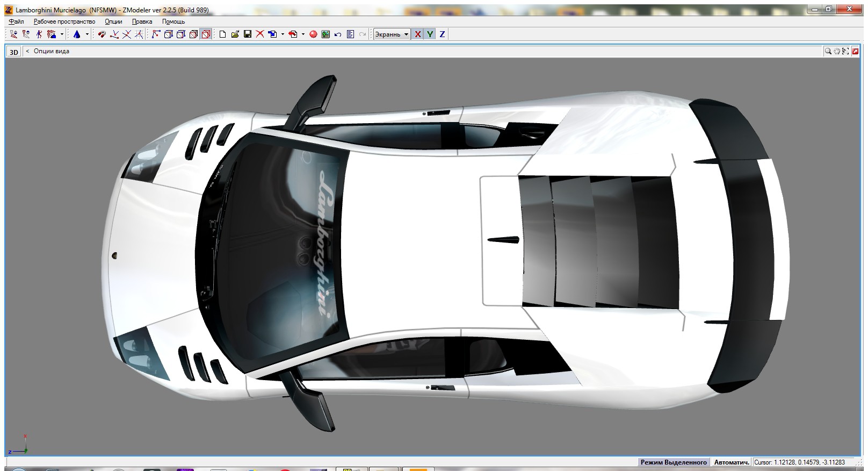Viewport: 868px width, 471px height.
Task: Expand the Export dropdown arrow
Action: pyautogui.click(x=303, y=34)
